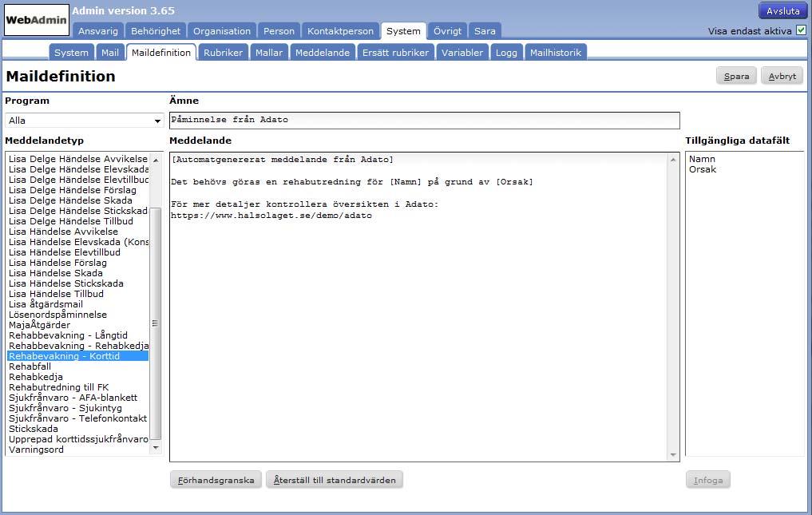Click the Meddelandetyp list scrollbar thumb

156,323
